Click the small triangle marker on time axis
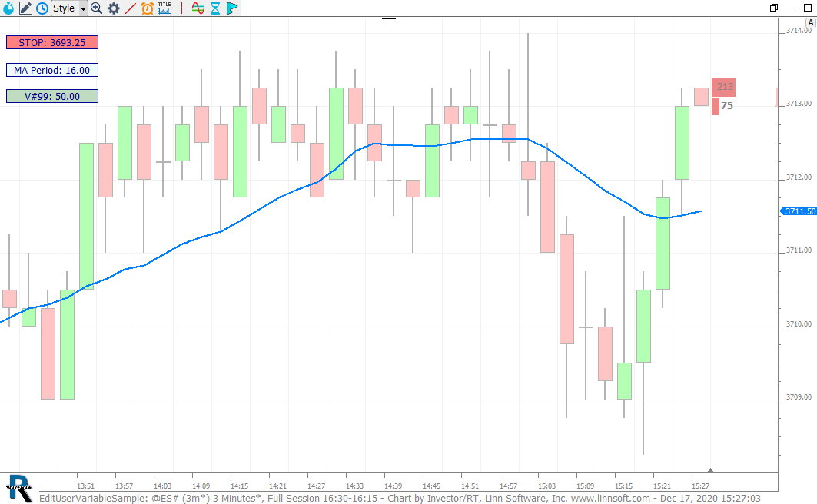Viewport: 817px width, 504px height. point(710,470)
